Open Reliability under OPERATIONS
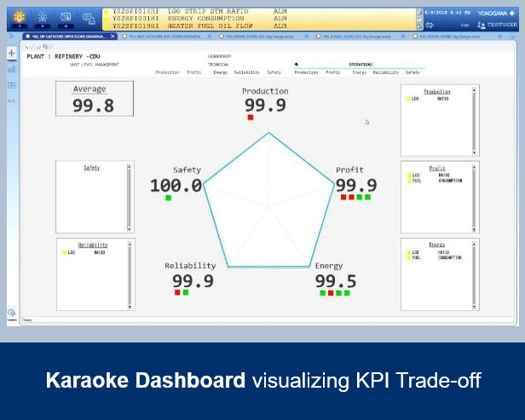Image resolution: width=525 pixels, height=420 pixels. point(386,72)
